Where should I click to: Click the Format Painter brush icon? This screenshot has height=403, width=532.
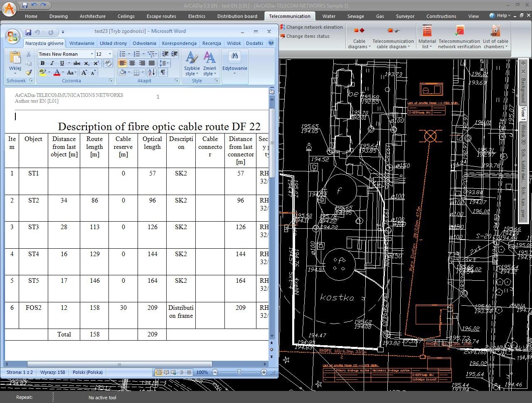pyautogui.click(x=28, y=72)
